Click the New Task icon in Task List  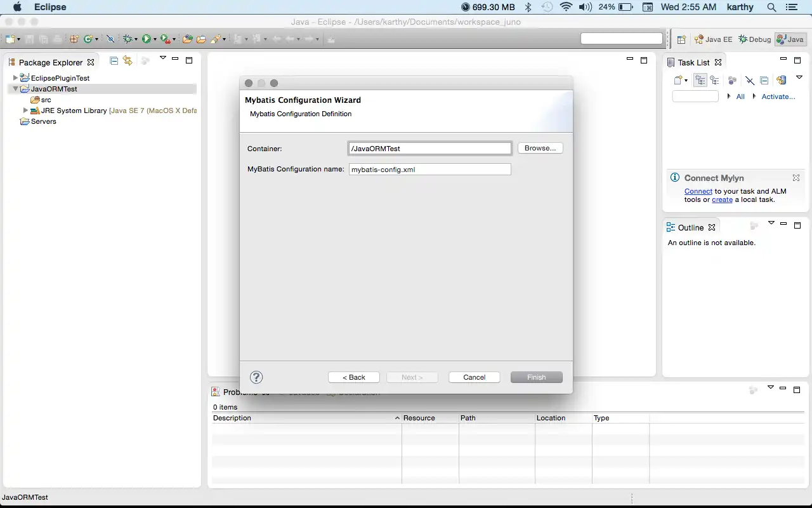pos(678,80)
